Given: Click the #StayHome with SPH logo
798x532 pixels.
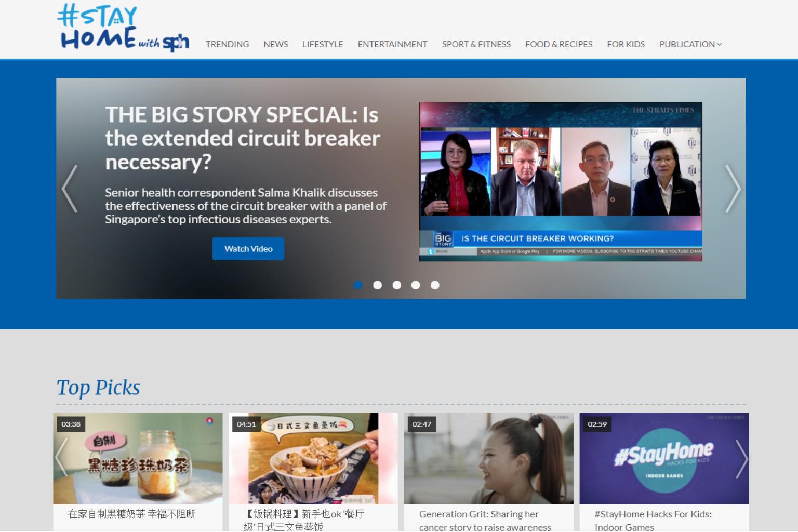Looking at the screenshot, I should [x=123, y=29].
